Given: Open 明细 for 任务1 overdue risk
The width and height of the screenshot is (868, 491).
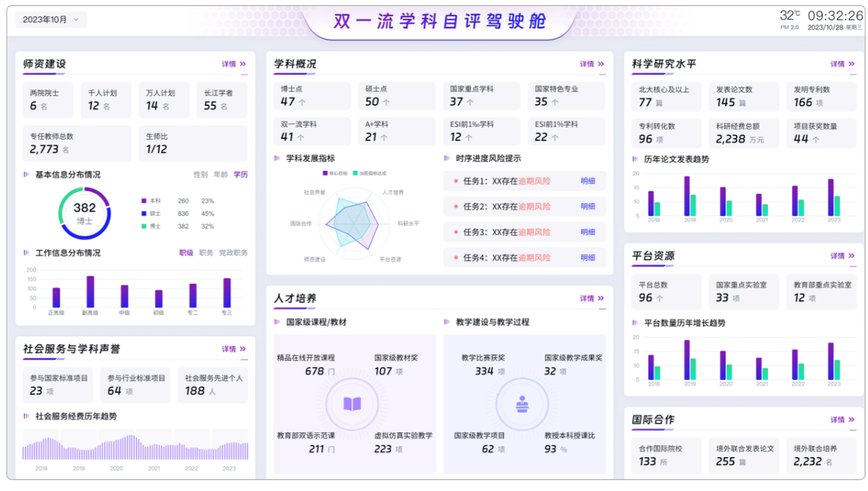Looking at the screenshot, I should pyautogui.click(x=588, y=181).
